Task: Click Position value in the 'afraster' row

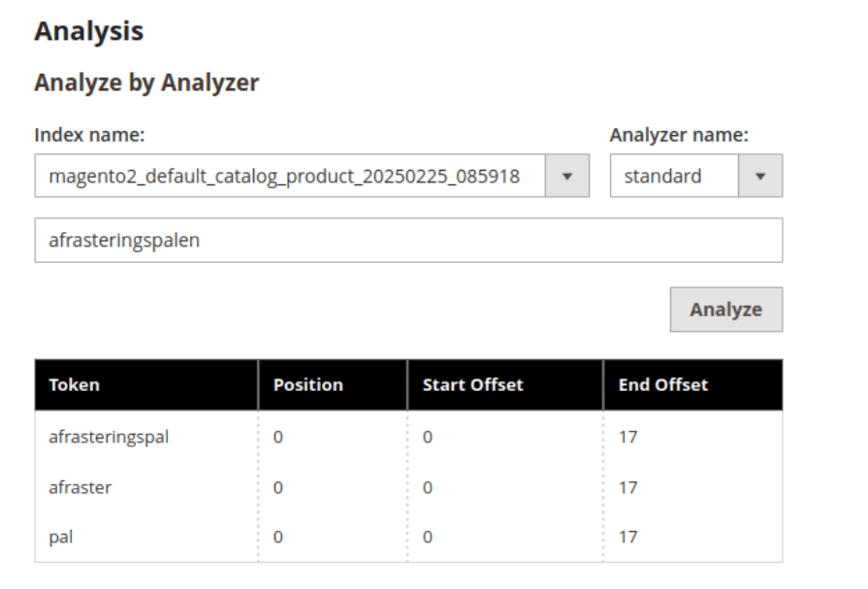Action: tap(278, 488)
